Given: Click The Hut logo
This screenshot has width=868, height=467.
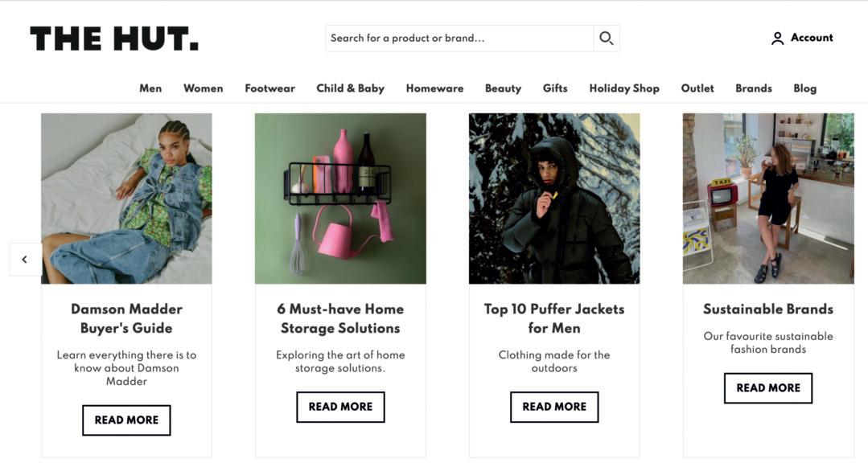Looking at the screenshot, I should [114, 39].
